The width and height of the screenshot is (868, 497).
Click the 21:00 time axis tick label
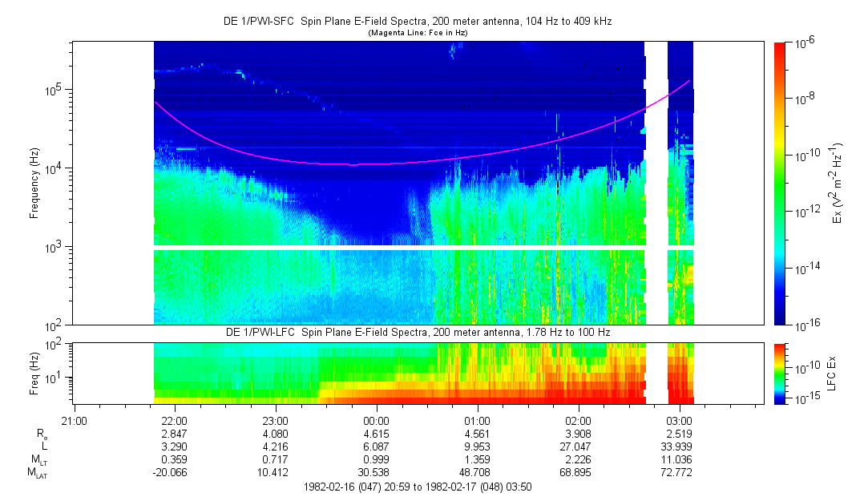click(x=74, y=420)
